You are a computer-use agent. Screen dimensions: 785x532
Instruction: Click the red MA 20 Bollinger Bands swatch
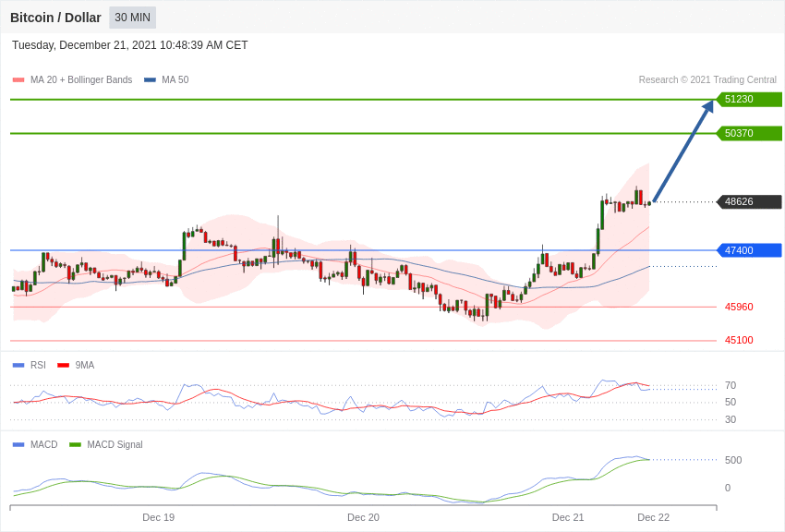pyautogui.click(x=18, y=80)
